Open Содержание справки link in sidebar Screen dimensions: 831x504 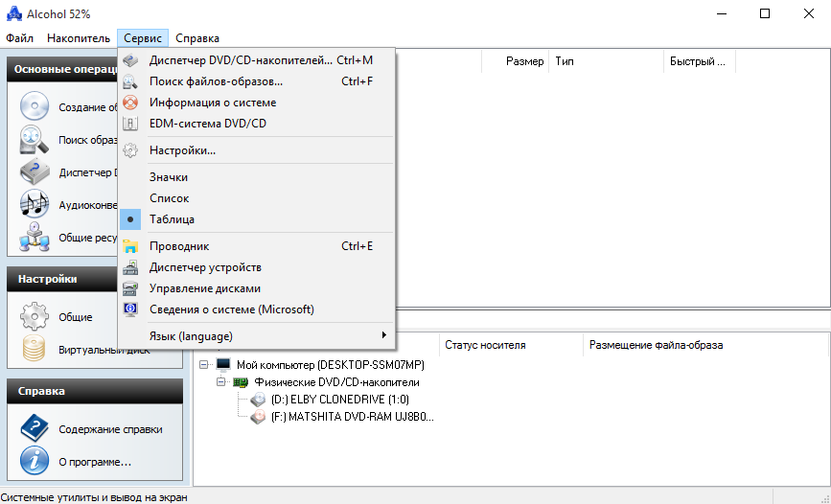(x=111, y=429)
